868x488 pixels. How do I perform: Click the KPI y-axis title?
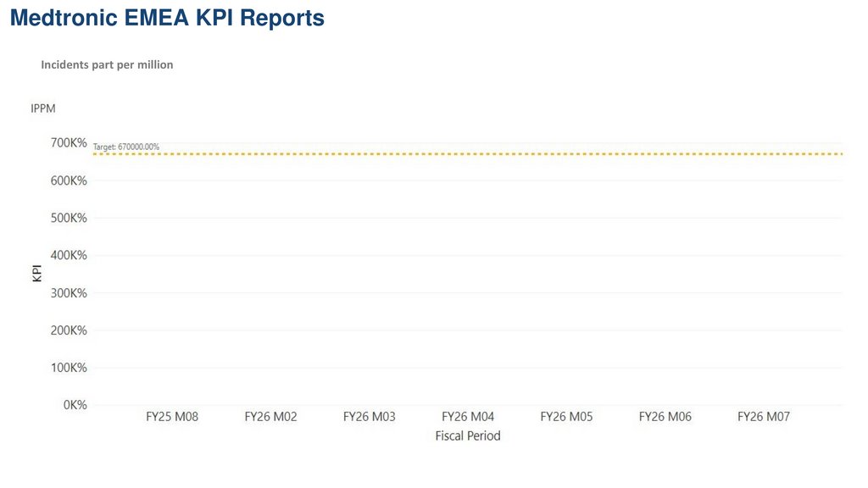click(36, 274)
